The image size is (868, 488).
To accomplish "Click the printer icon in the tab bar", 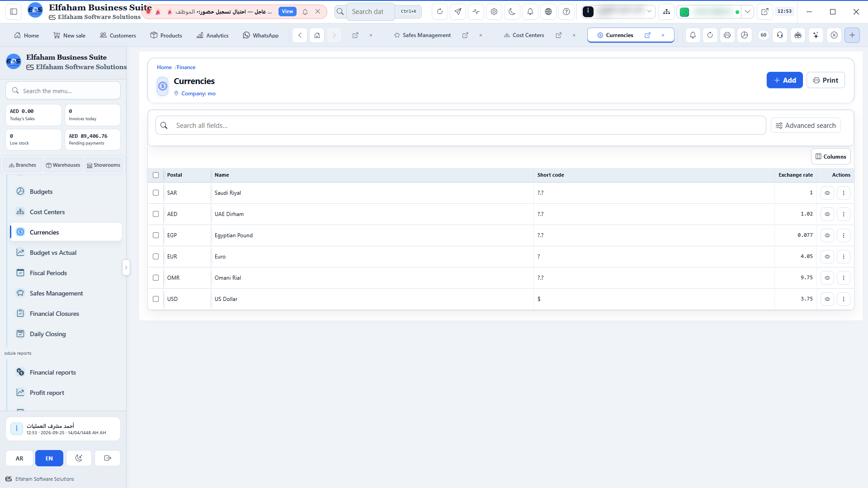I will pyautogui.click(x=727, y=35).
